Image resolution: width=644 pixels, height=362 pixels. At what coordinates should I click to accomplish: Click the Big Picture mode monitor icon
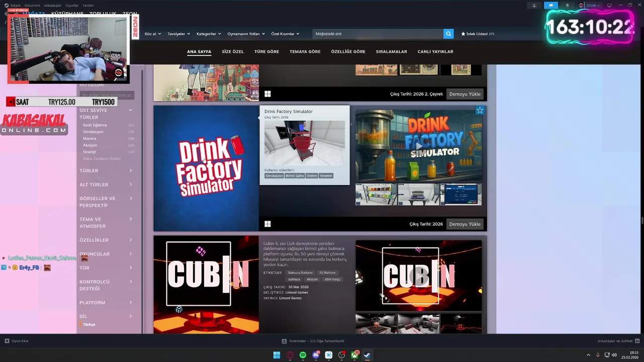click(609, 6)
